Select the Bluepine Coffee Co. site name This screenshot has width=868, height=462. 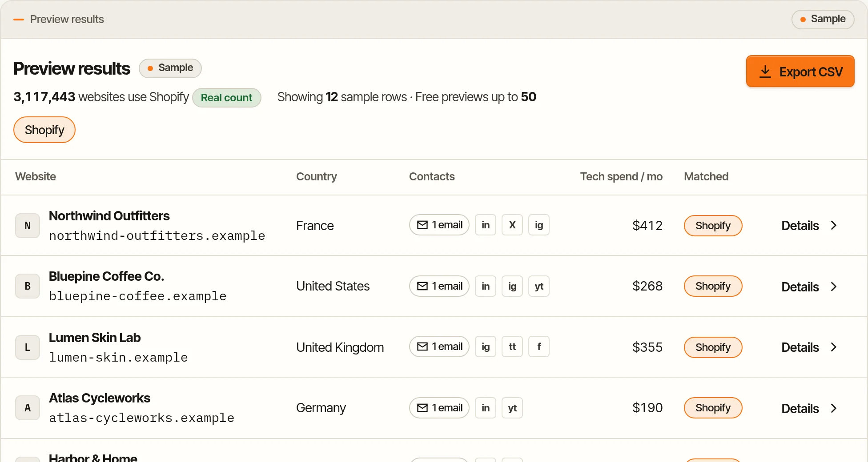tap(107, 276)
